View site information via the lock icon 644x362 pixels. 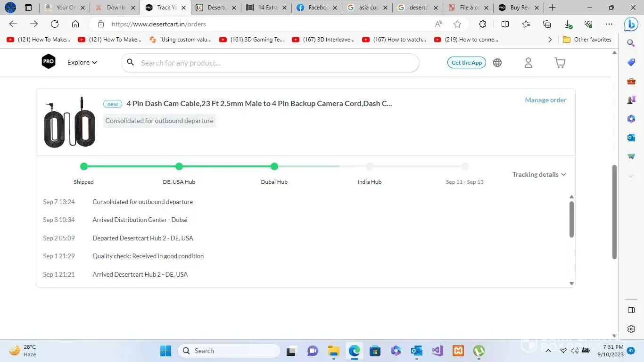(100, 24)
